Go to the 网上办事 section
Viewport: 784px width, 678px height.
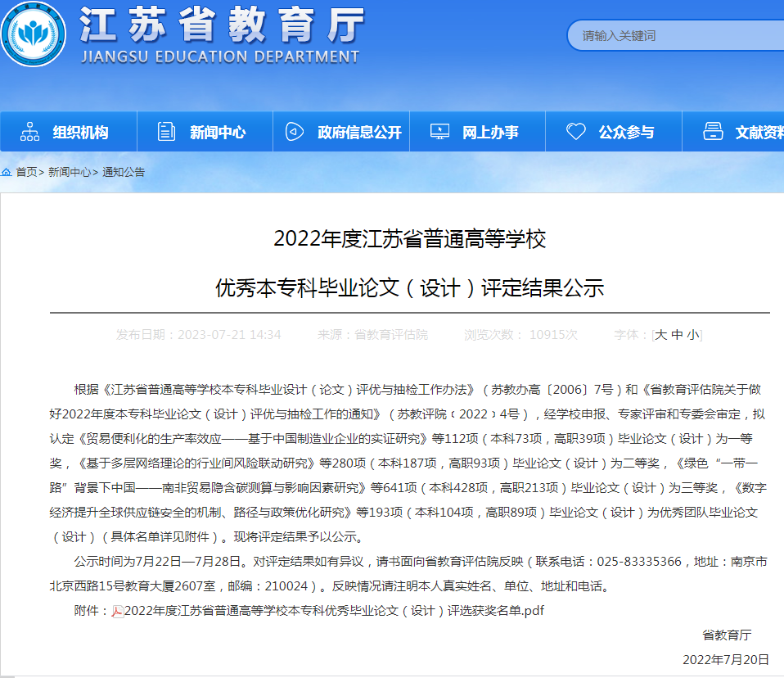tap(490, 133)
